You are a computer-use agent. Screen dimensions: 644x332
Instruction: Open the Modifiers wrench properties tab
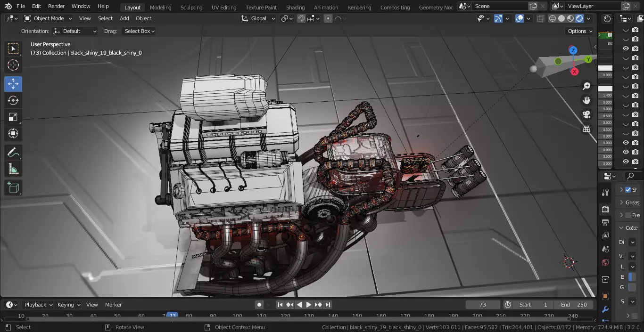(x=605, y=309)
